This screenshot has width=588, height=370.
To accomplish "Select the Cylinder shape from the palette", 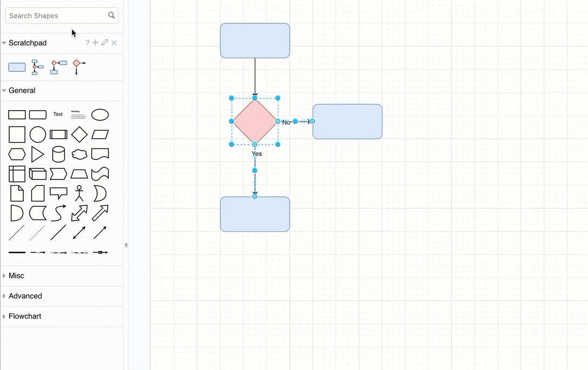I will [x=58, y=154].
